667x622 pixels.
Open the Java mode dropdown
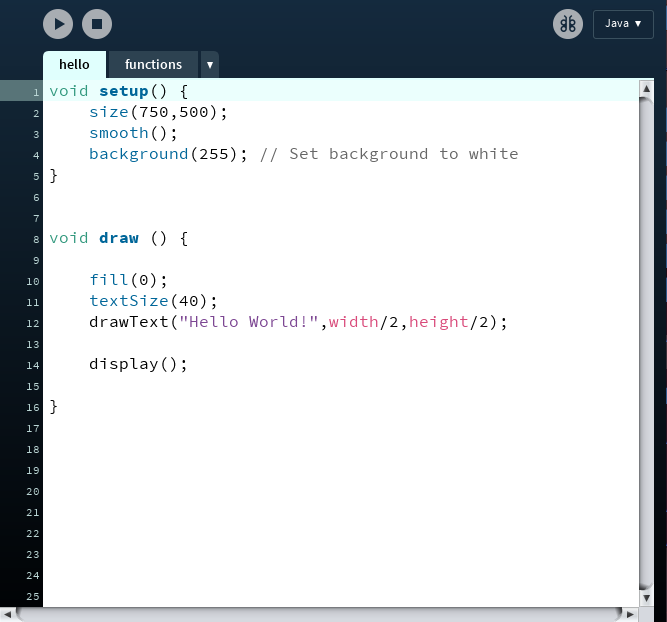pos(623,24)
